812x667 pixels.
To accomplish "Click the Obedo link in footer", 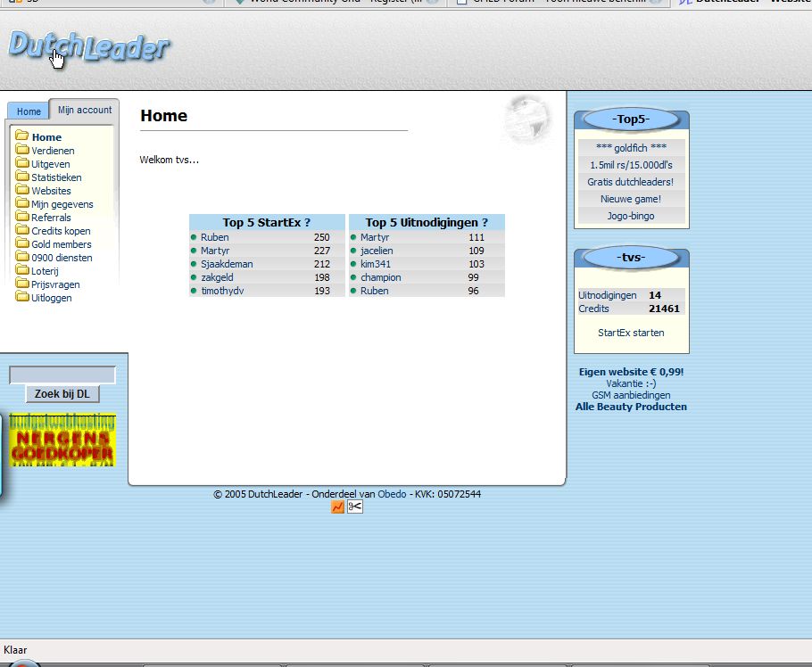I will click(392, 494).
